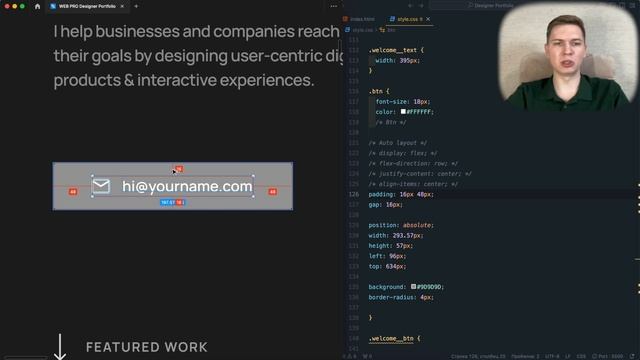
Task: Click line number 126 in the gutter
Action: [353, 194]
